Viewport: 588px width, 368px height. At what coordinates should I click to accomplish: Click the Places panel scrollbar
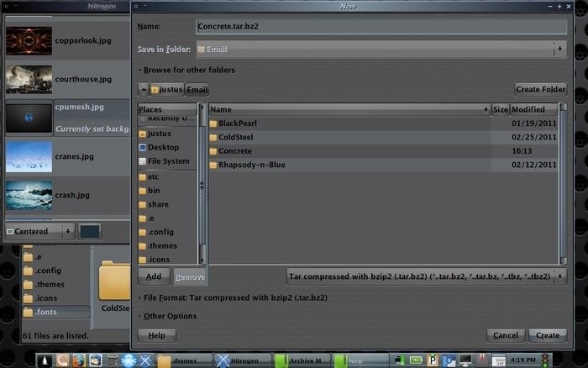pos(202,184)
